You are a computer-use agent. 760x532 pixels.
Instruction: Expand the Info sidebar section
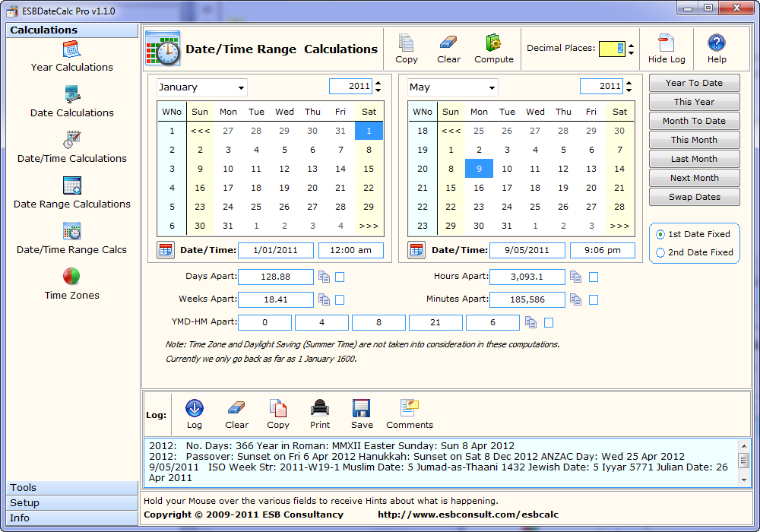coord(71,518)
